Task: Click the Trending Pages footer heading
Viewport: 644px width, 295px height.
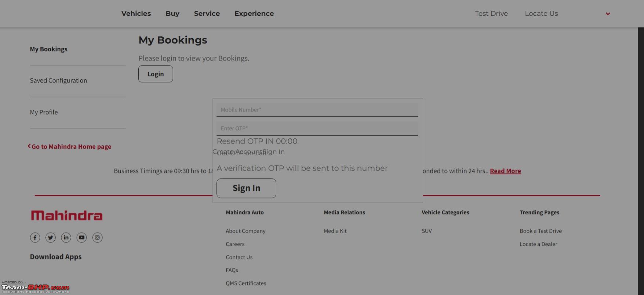Action: (x=539, y=212)
